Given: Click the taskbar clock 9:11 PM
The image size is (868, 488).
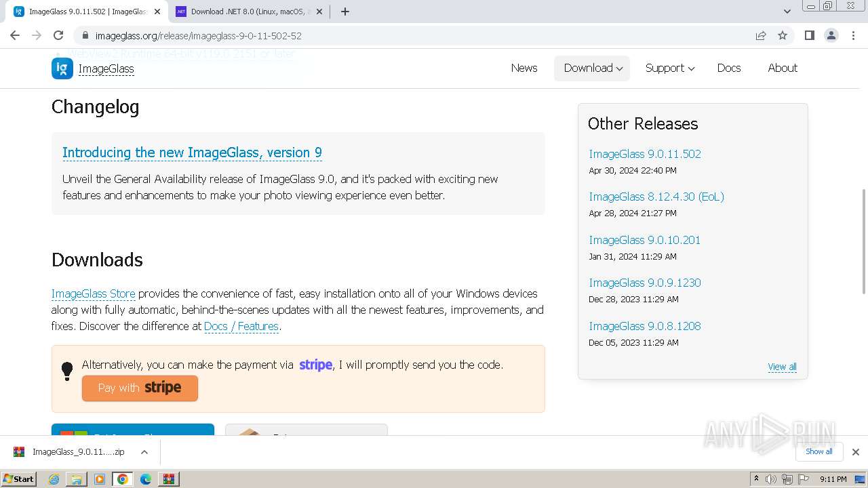Looking at the screenshot, I should [x=833, y=479].
